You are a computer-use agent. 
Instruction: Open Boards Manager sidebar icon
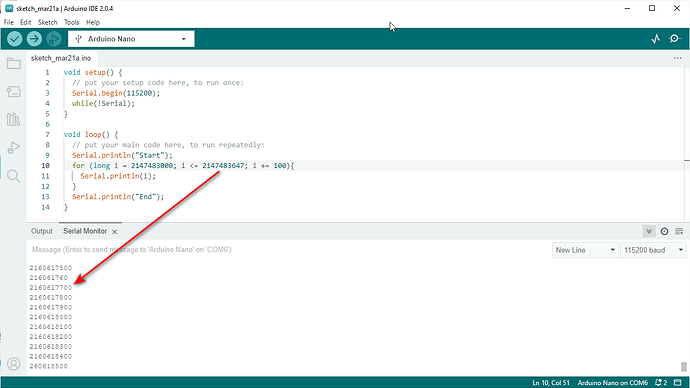pos(14,92)
